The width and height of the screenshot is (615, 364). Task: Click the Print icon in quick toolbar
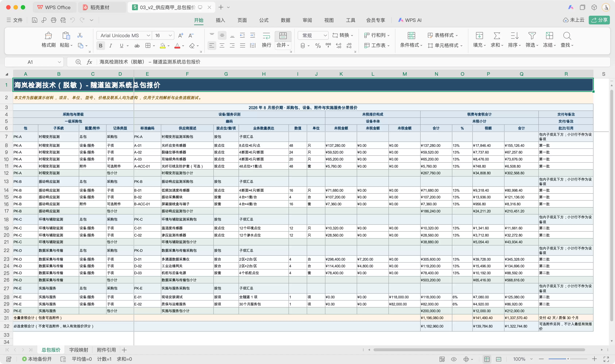pos(53,20)
